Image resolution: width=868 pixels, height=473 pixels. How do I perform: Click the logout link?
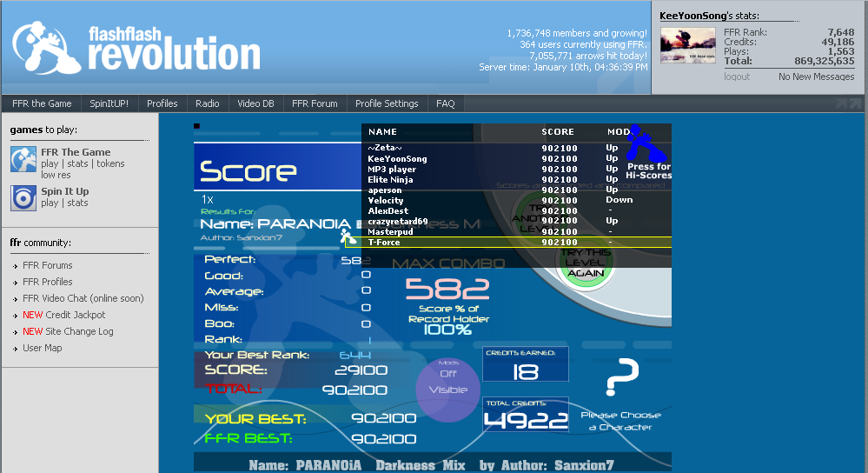click(x=737, y=77)
